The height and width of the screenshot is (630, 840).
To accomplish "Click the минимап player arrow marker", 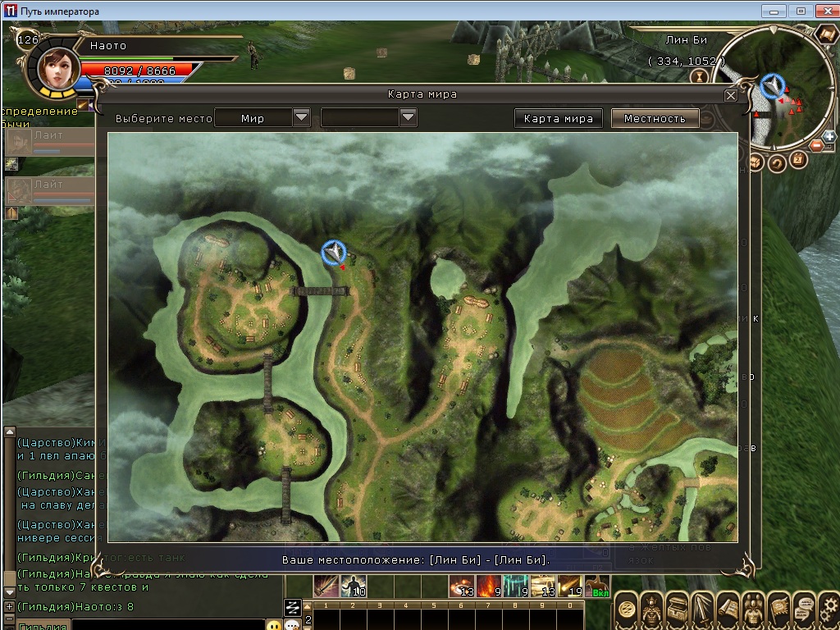I will coord(772,85).
